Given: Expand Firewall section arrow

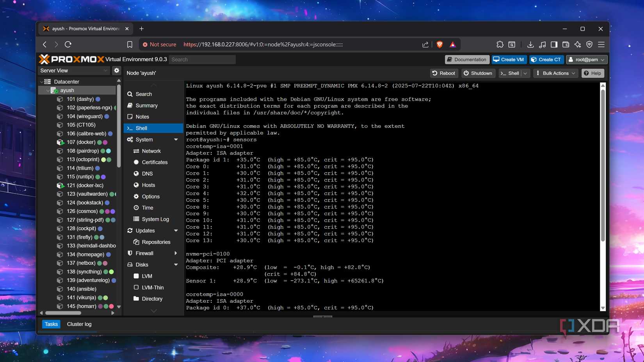Looking at the screenshot, I should [176, 253].
